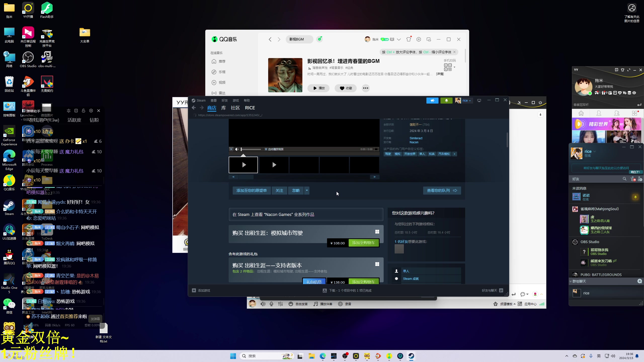Click the 关注 follow button
This screenshot has width=644, height=362.
point(279,190)
